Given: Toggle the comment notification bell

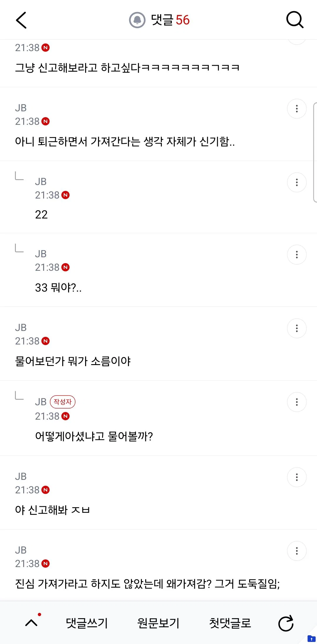Looking at the screenshot, I should (137, 20).
